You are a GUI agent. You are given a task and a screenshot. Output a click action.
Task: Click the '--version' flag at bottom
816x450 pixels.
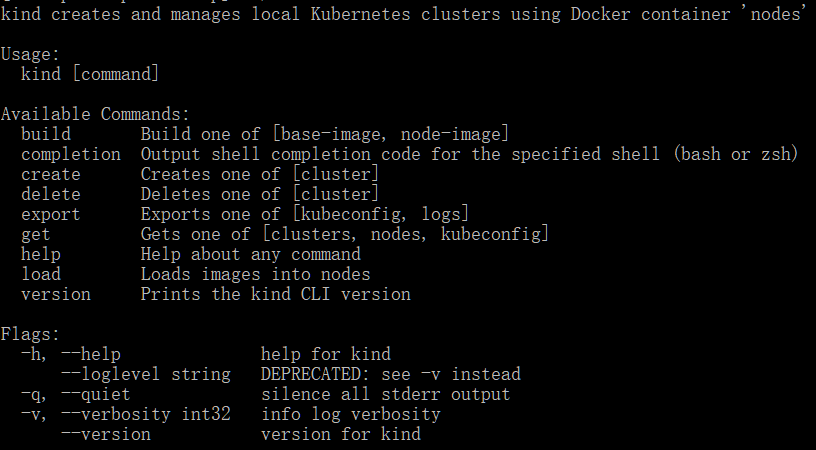click(106, 434)
